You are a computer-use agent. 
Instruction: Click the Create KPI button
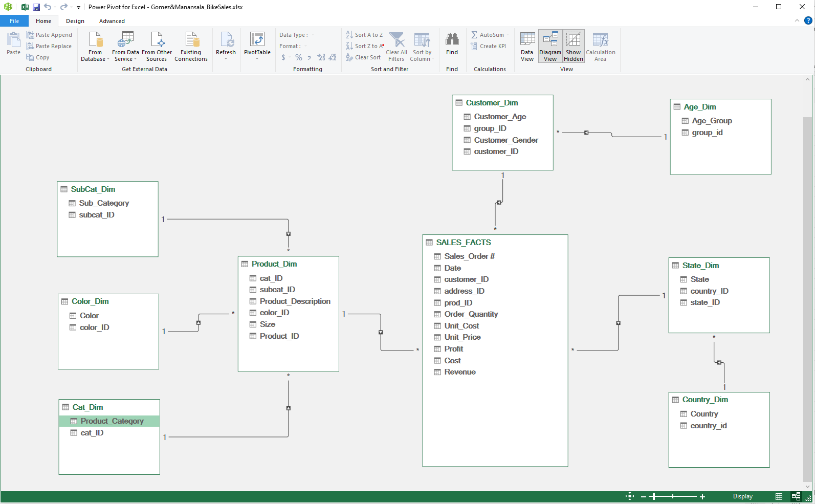pyautogui.click(x=489, y=46)
